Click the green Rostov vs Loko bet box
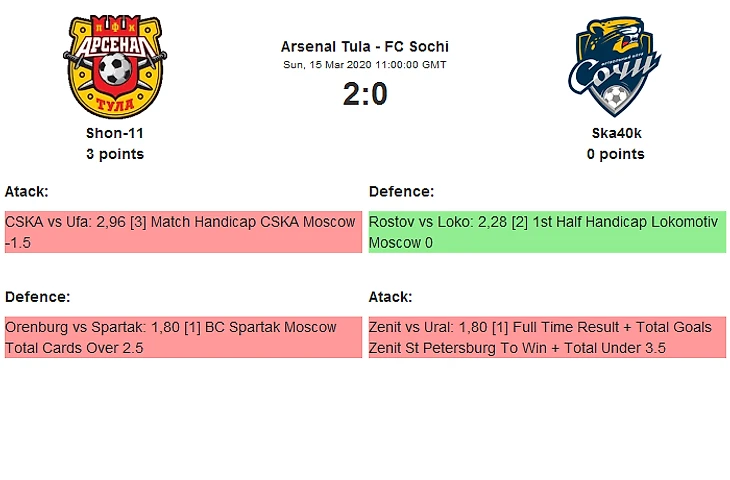The height and width of the screenshot is (480, 730). pos(547,232)
